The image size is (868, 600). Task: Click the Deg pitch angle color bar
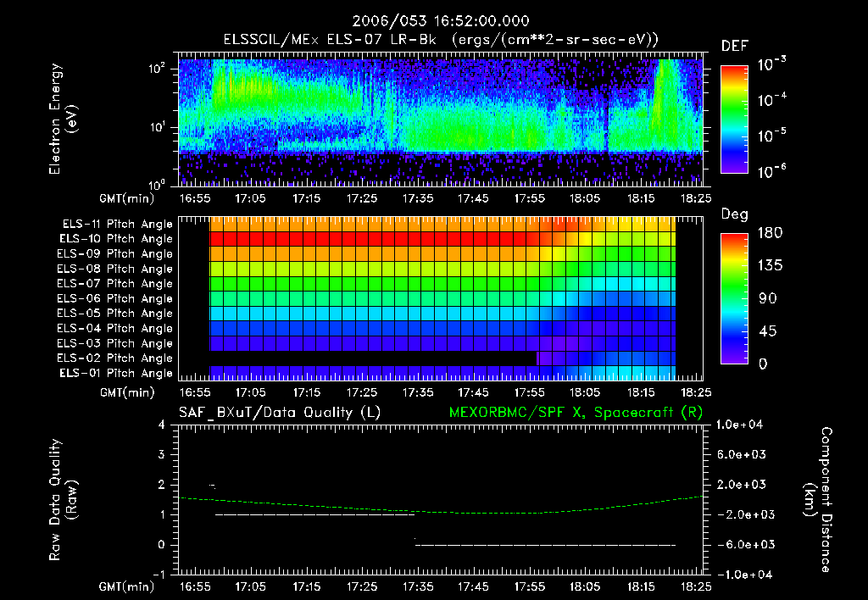click(x=734, y=298)
